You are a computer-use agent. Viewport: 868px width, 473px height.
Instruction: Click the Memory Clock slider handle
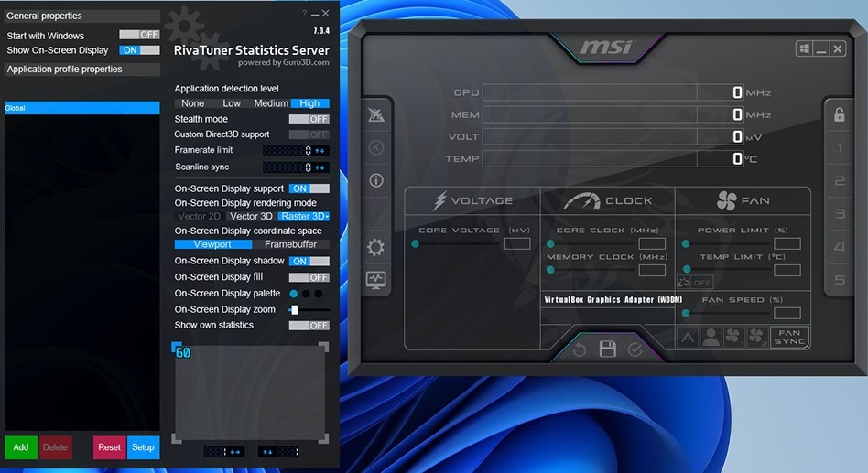point(550,270)
